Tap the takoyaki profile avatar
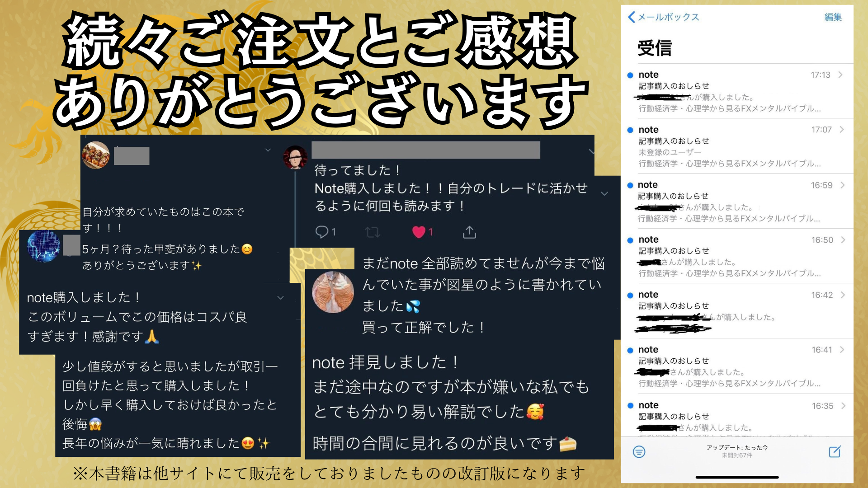 [x=96, y=155]
